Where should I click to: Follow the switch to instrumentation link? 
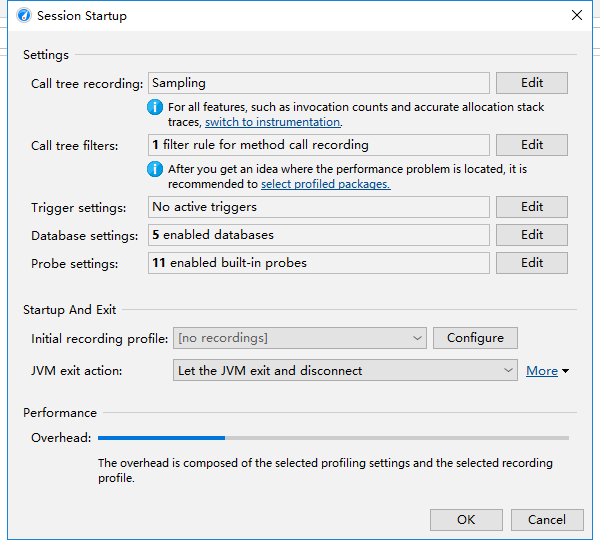click(x=273, y=122)
